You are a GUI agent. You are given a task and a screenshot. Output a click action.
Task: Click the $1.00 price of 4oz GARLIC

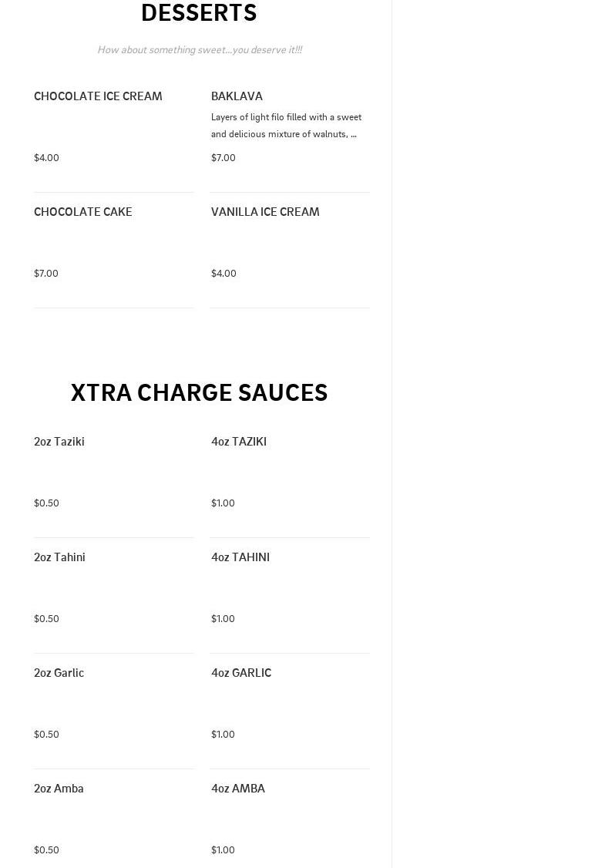(x=223, y=735)
